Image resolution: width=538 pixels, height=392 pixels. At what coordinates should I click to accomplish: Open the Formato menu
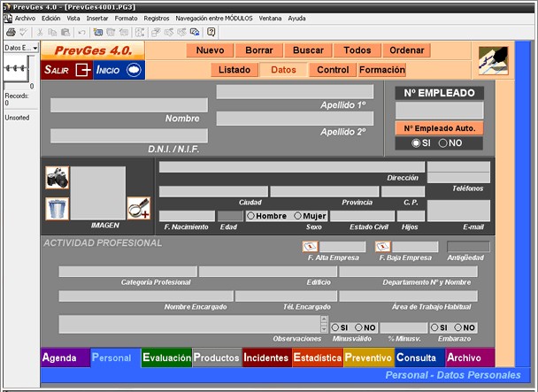click(126, 19)
